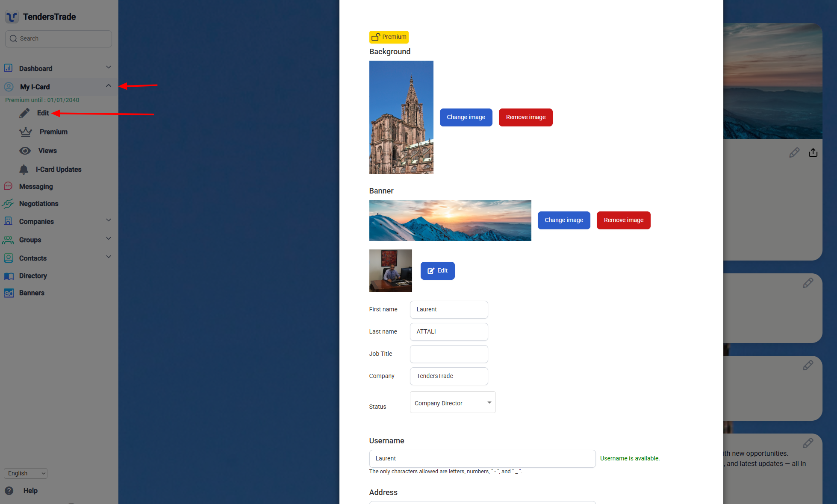837x504 pixels.
Task: Click the share icon on the card
Action: coord(813,152)
